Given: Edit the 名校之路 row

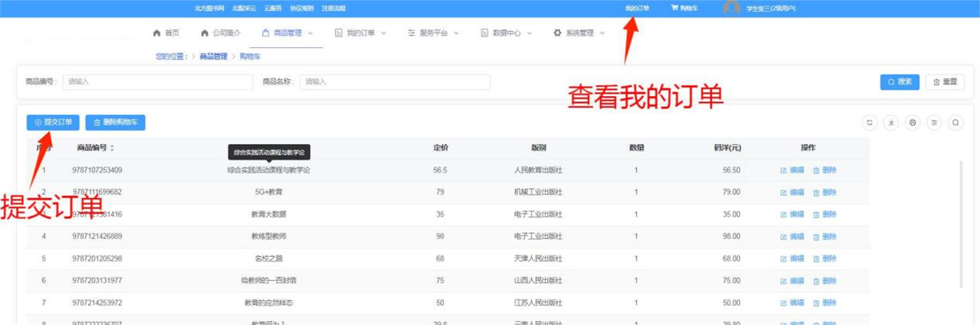Looking at the screenshot, I should [792, 258].
